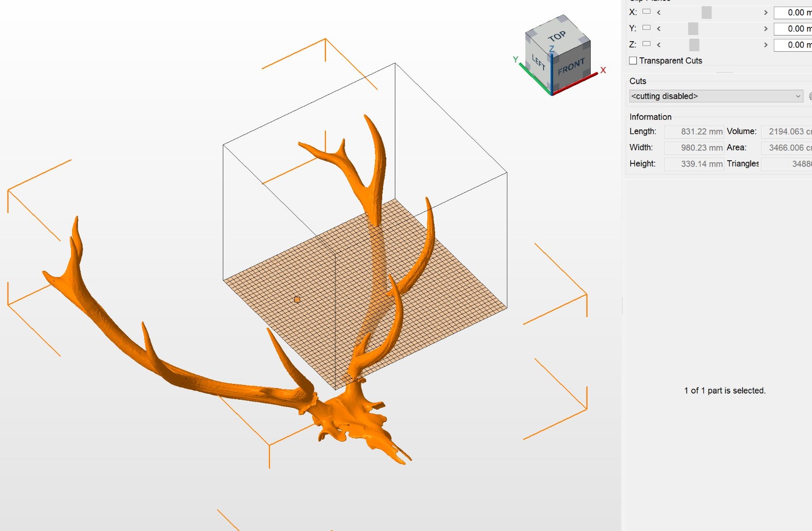Viewport: 812px width, 531px height.
Task: Click the X clip plane left arrow
Action: [x=659, y=12]
